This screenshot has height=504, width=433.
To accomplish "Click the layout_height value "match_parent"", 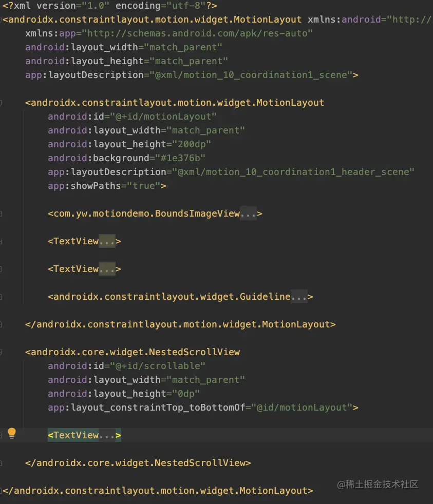I will pyautogui.click(x=189, y=61).
